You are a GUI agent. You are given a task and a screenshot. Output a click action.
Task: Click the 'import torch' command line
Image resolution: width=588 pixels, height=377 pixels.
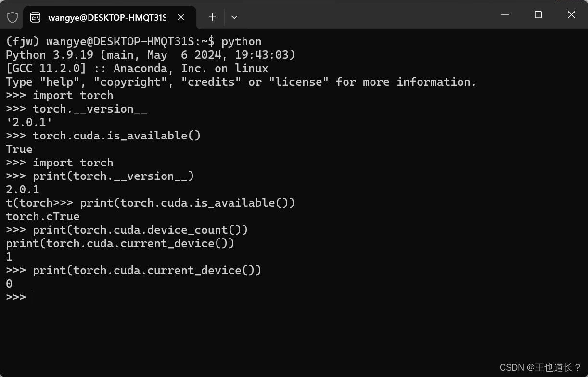73,95
